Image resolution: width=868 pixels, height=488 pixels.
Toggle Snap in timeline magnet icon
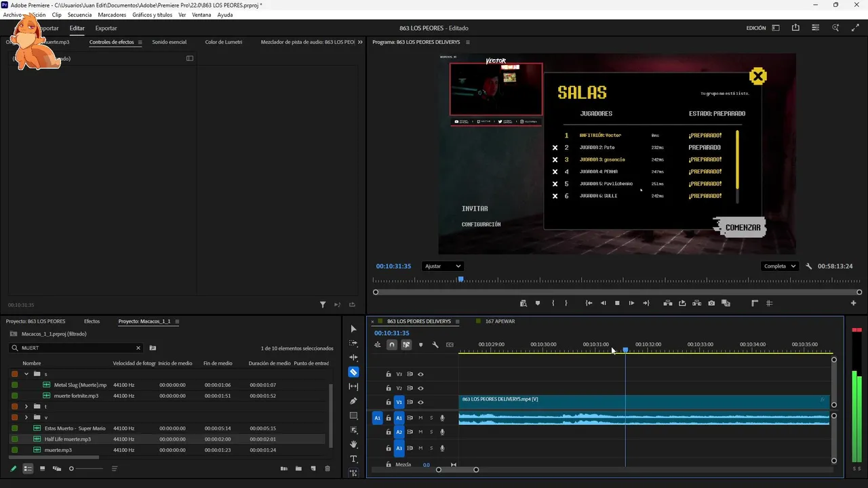tap(392, 345)
